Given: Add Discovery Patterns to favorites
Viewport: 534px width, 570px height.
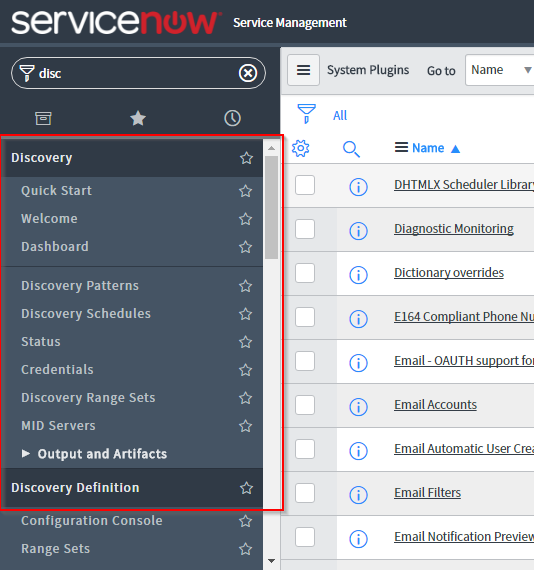Looking at the screenshot, I should pyautogui.click(x=245, y=286).
